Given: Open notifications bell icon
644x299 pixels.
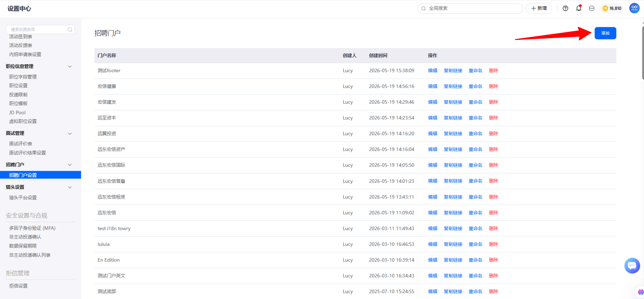Looking at the screenshot, I should pos(579,8).
